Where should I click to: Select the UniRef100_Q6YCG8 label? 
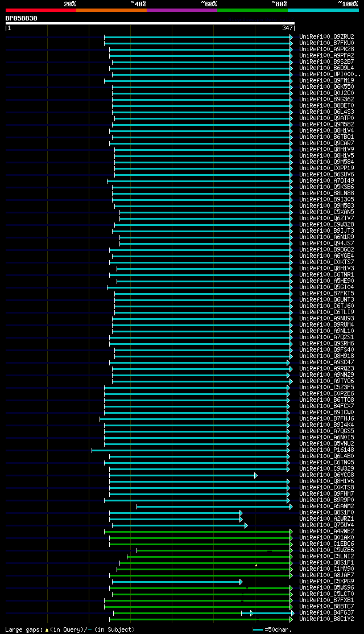(x=326, y=475)
